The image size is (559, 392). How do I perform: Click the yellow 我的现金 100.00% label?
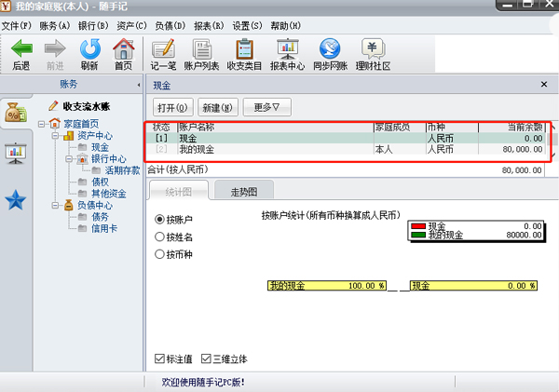327,286
